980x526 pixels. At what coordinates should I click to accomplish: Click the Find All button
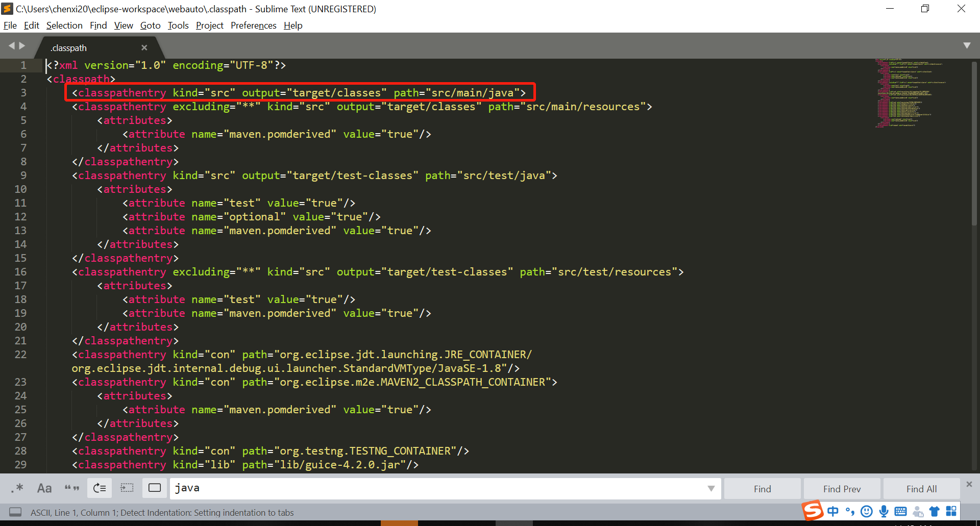click(x=921, y=489)
